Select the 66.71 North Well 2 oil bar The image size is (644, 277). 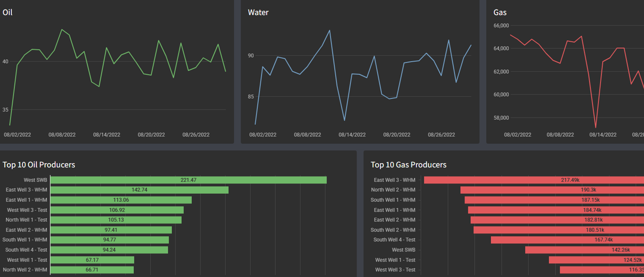pos(92,270)
